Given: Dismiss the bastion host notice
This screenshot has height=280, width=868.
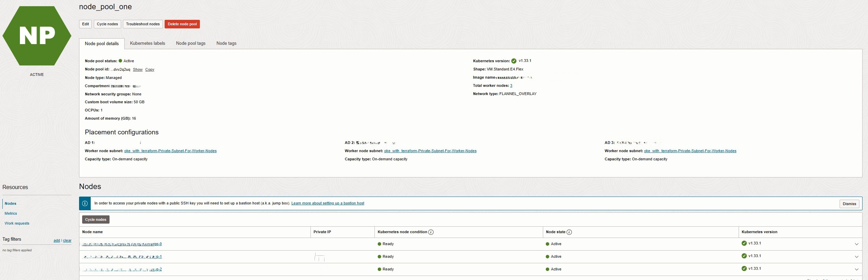Looking at the screenshot, I should tap(850, 204).
